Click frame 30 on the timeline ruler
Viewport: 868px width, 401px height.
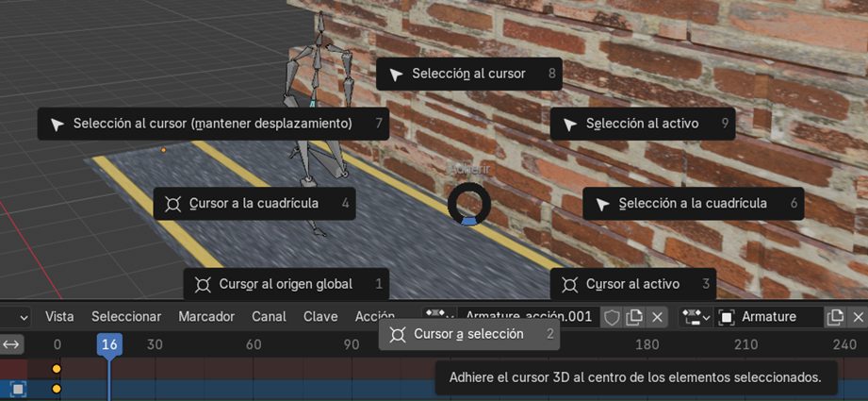[x=155, y=344]
